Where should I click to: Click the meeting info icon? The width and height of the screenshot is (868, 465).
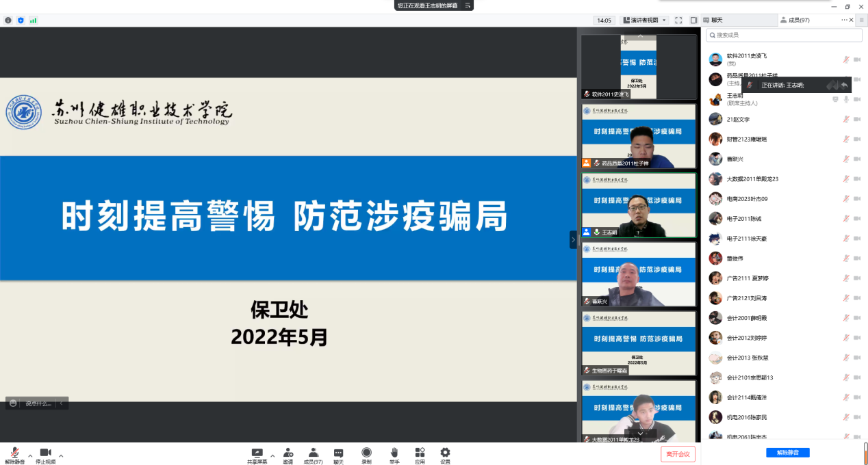click(8, 21)
